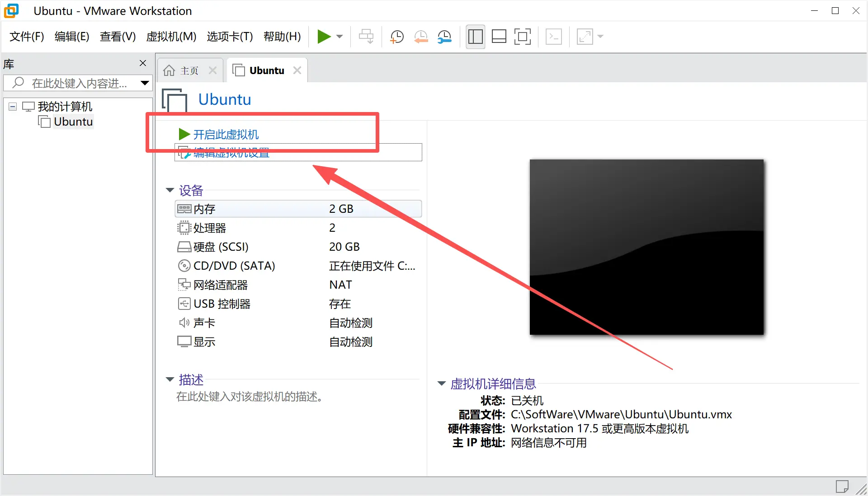Click the Workstation 17.5 compatibility text
Viewport: 868px width, 496px height.
[599, 428]
